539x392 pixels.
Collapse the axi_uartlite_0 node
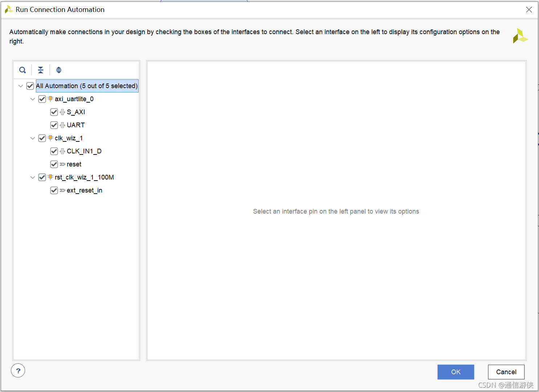(33, 99)
